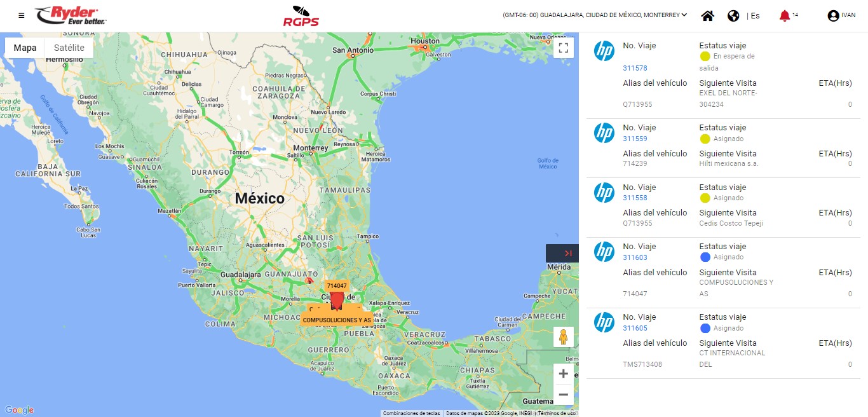Open the timezone dropdown
The width and height of the screenshot is (868, 417).
[595, 15]
